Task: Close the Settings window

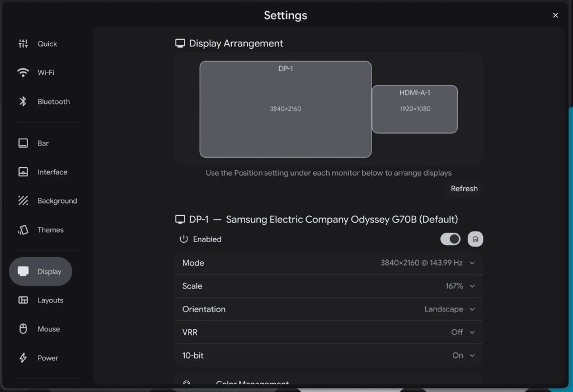Action: [555, 15]
